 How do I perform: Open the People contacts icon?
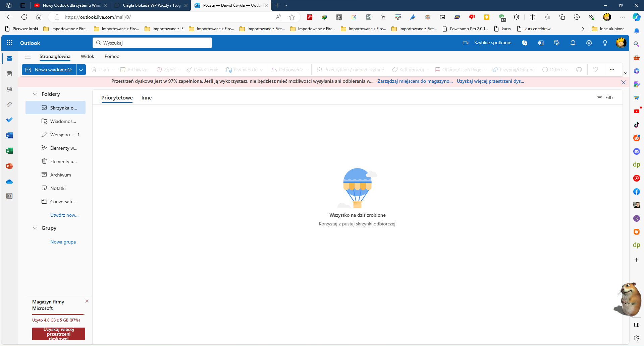9,89
